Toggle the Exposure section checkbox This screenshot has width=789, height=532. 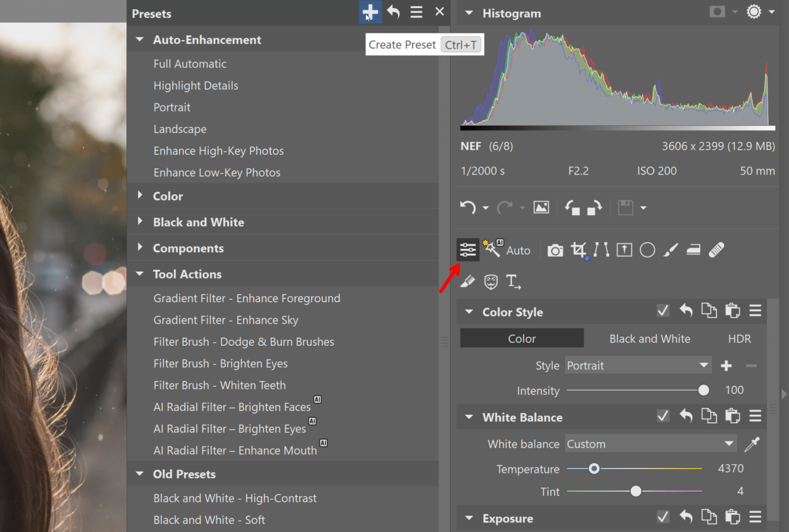[663, 517]
